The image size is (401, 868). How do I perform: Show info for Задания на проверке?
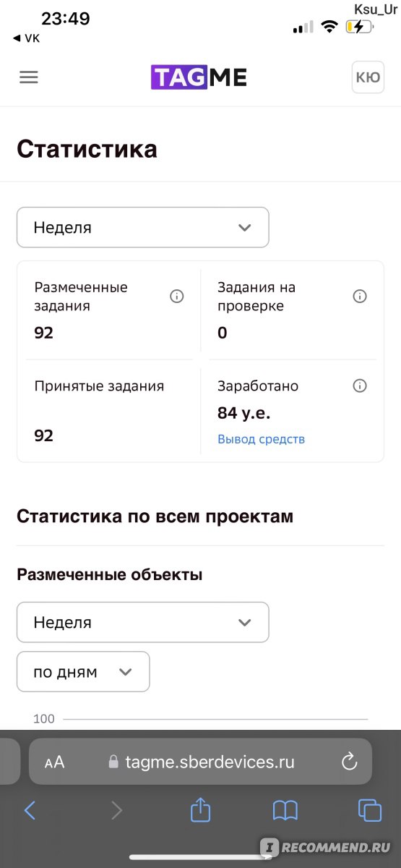(x=360, y=297)
